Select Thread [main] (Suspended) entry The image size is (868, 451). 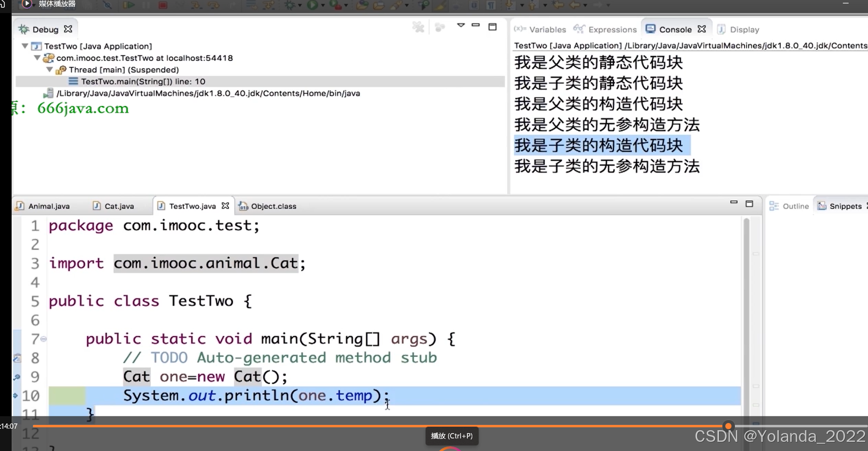124,70
